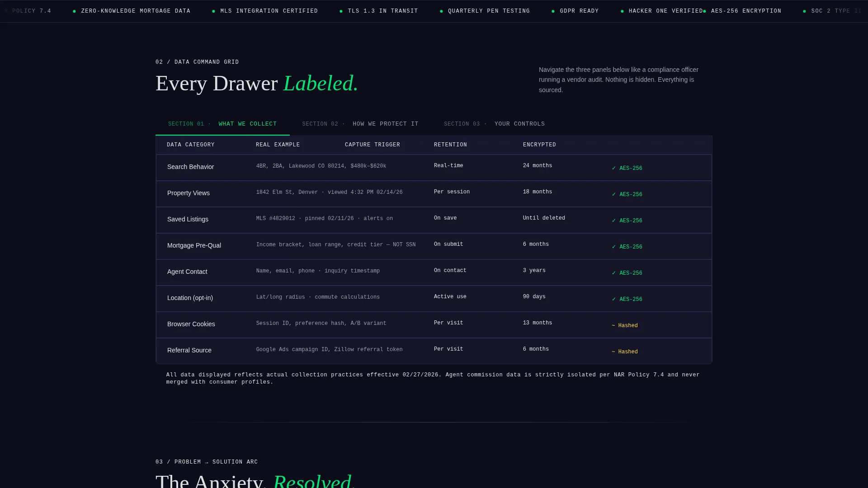
Task: Click the Retention column header
Action: (450, 145)
